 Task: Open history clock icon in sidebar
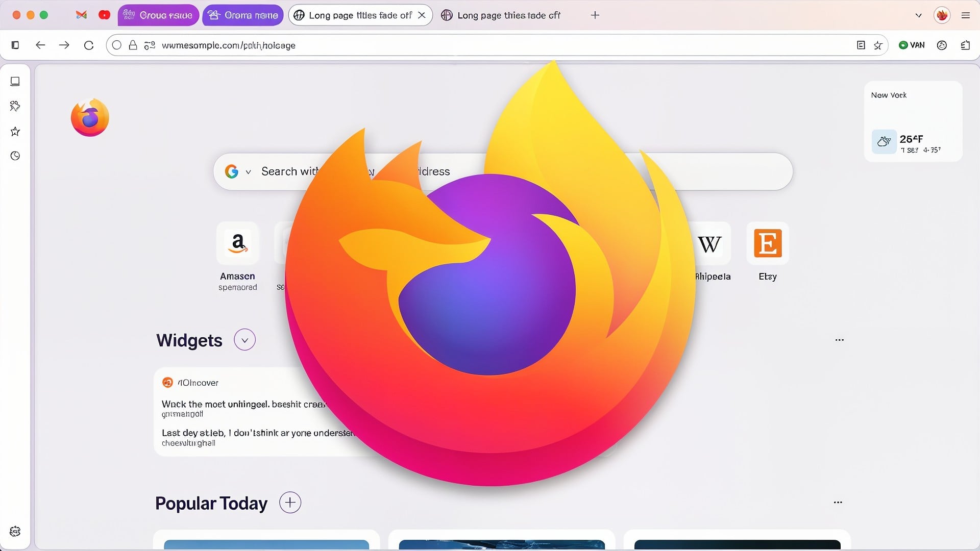click(15, 156)
